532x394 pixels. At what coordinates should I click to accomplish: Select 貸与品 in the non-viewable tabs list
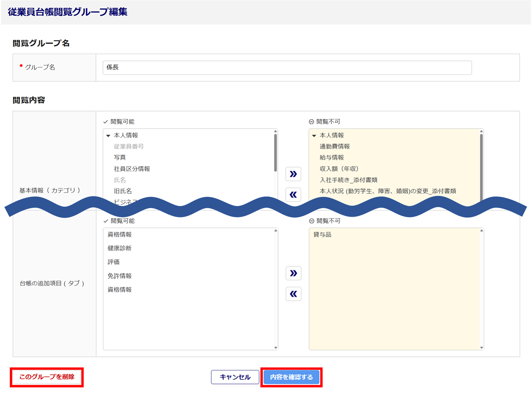pyautogui.click(x=322, y=235)
